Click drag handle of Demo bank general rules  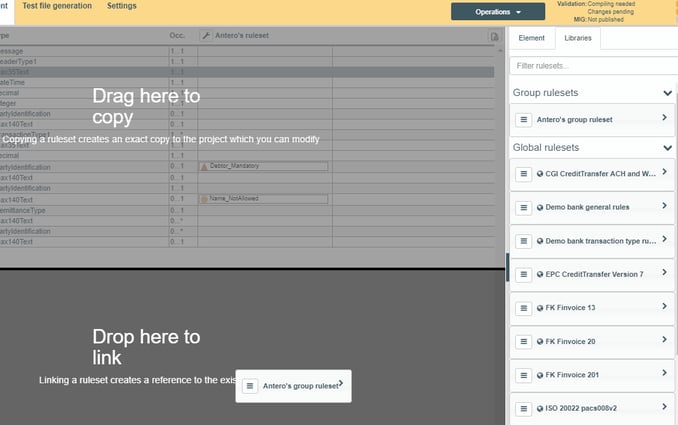(x=524, y=208)
